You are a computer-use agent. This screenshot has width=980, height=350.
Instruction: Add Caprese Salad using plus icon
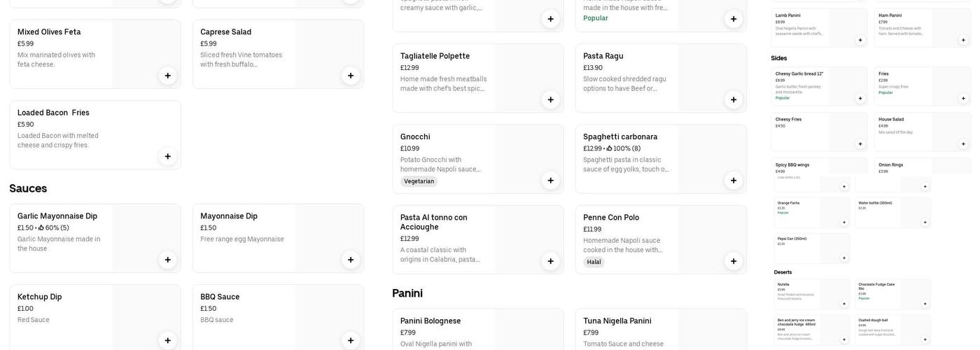click(351, 76)
